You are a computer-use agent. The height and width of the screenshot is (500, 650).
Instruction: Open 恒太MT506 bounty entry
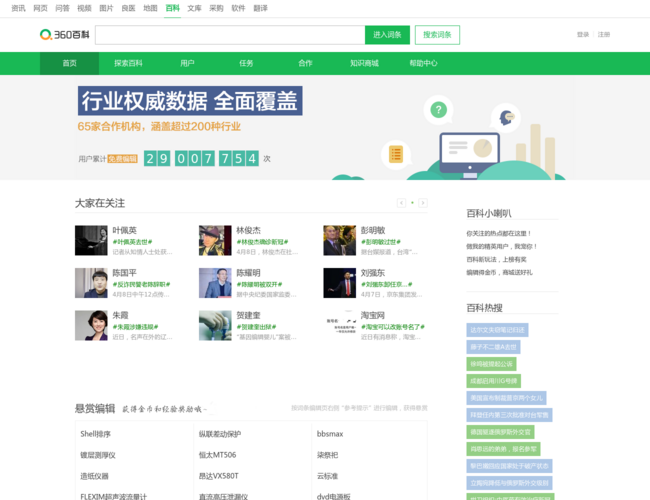217,455
